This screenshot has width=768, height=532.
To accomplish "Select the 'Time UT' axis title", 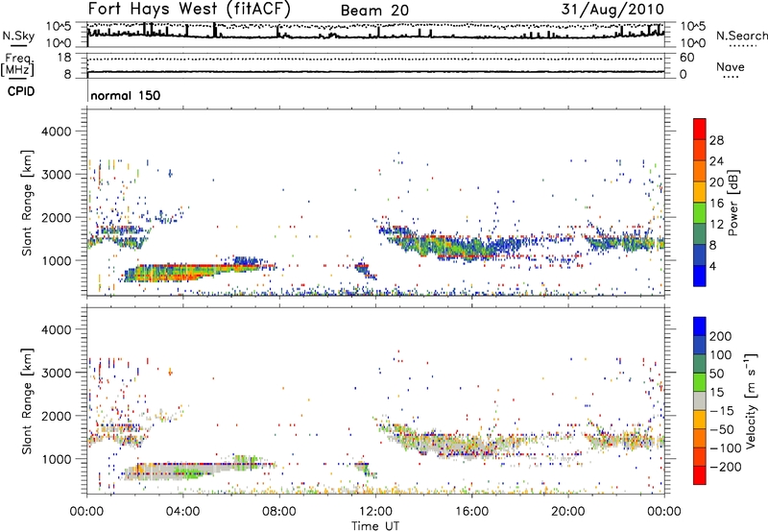I will (x=375, y=526).
